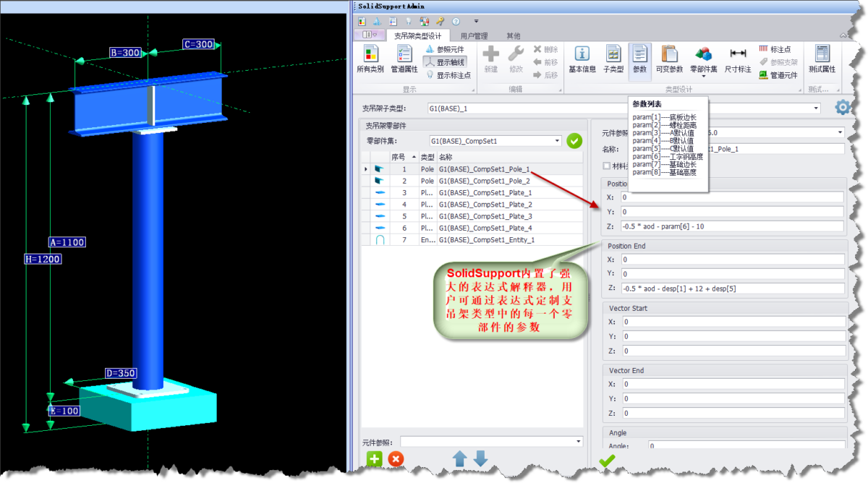Select row G1(BASE)_CompSet1_Pole_2
The width and height of the screenshot is (868, 483).
pyautogui.click(x=472, y=181)
